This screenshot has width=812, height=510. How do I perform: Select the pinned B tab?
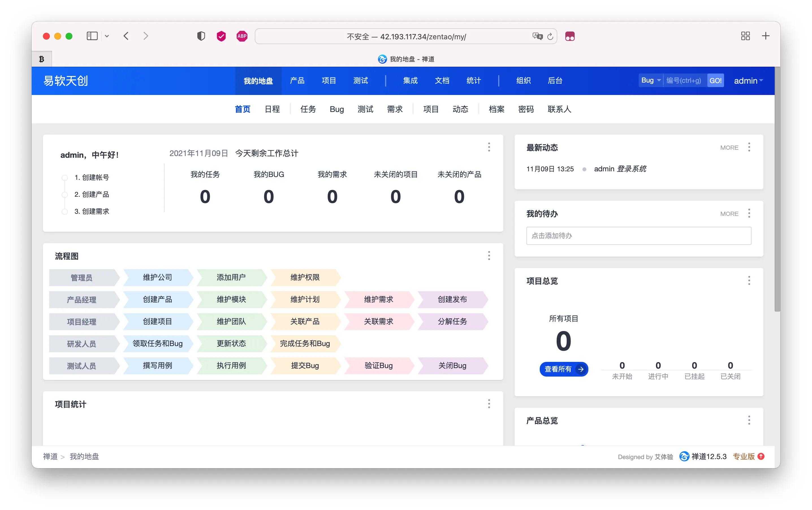(x=42, y=59)
